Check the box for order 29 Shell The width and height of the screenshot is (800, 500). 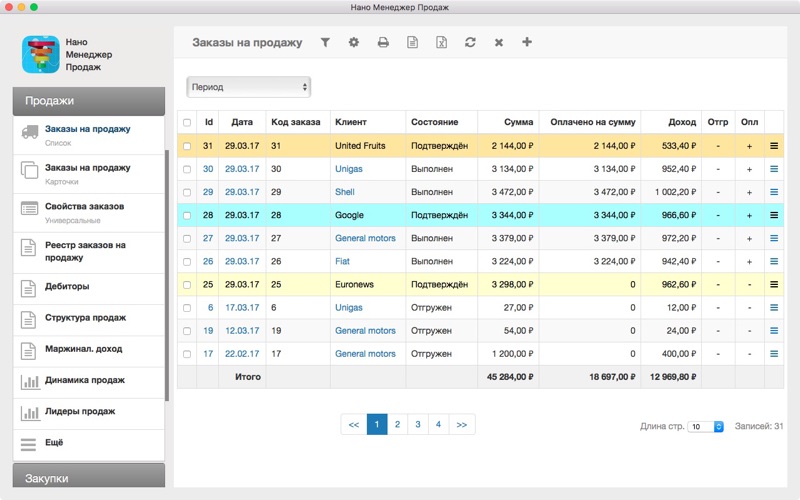click(x=187, y=192)
